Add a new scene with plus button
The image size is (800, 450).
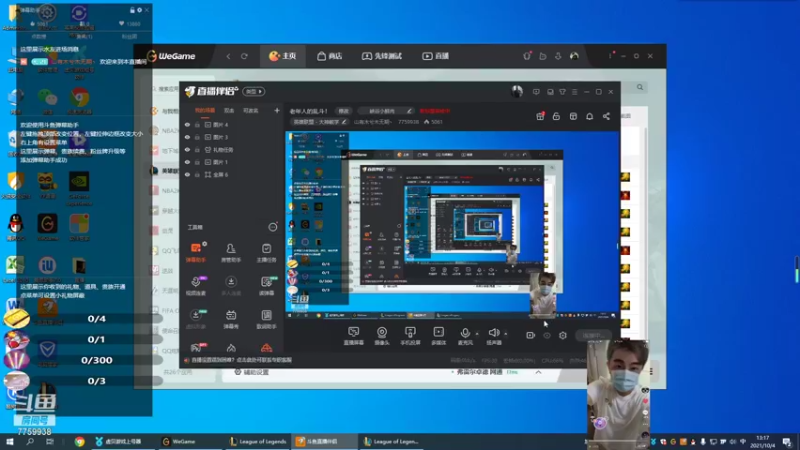(277, 110)
